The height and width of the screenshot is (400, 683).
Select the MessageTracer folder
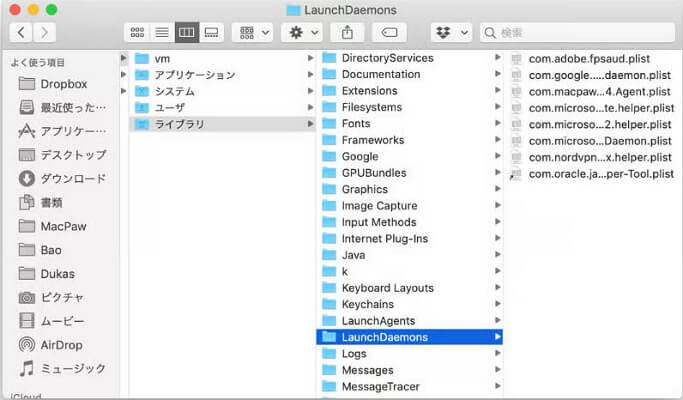pos(409,386)
